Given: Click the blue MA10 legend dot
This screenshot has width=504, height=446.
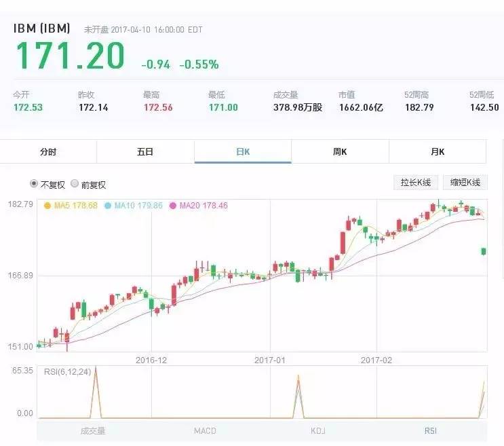Looking at the screenshot, I should point(108,206).
